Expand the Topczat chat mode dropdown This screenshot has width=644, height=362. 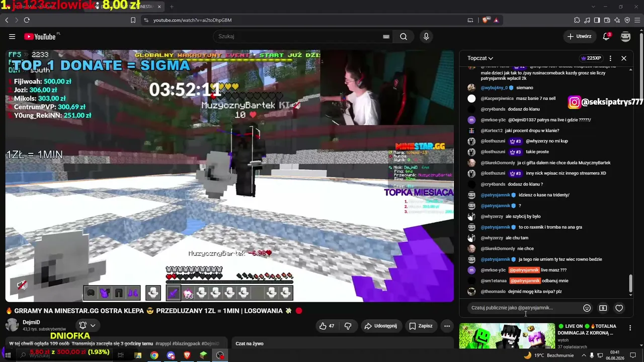coord(480,58)
